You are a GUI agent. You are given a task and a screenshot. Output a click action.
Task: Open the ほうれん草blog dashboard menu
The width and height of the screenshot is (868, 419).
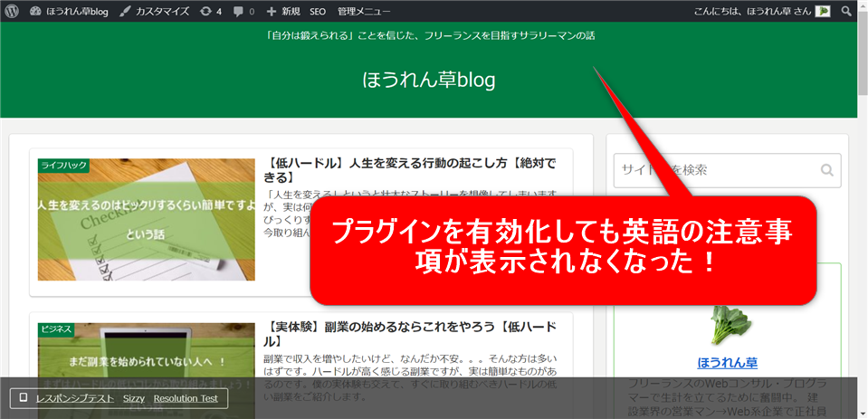[69, 11]
